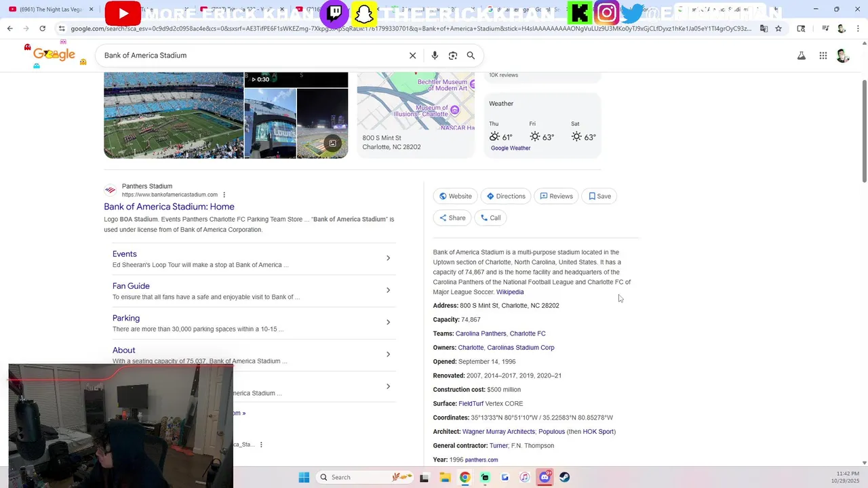Open File Explorer from the taskbar
Viewport: 868px width, 488px height.
pyautogui.click(x=444, y=477)
